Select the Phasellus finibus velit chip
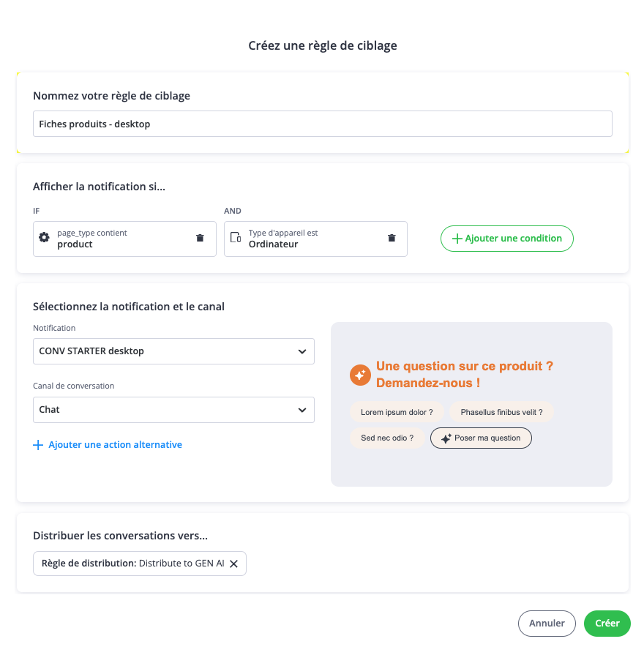The height and width of the screenshot is (666, 644). pyautogui.click(x=501, y=412)
